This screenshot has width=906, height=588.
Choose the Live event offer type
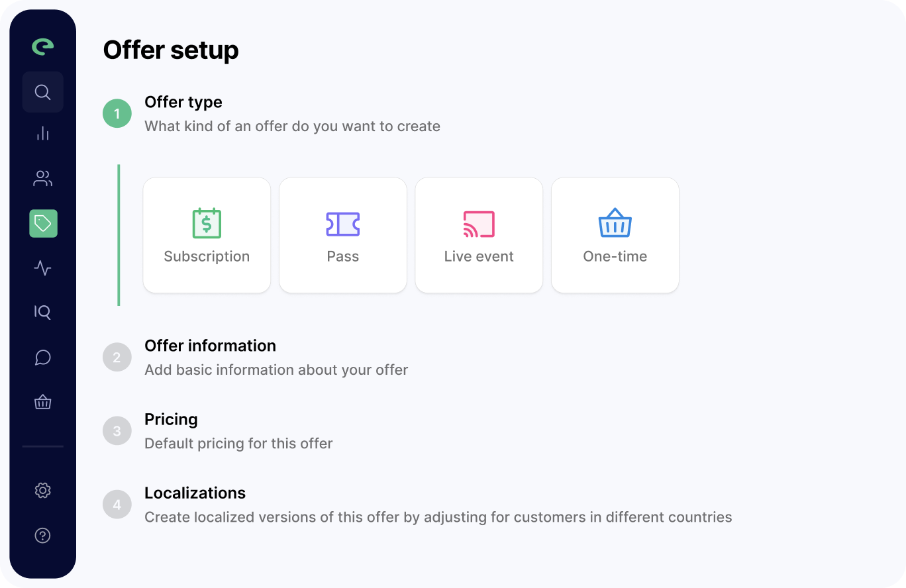point(479,235)
